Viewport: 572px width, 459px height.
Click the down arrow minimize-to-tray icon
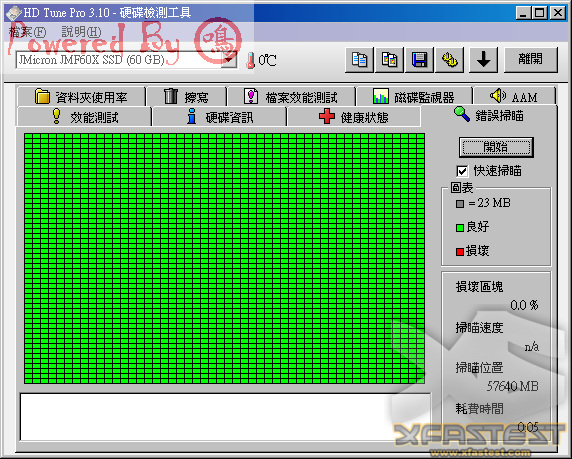(483, 59)
